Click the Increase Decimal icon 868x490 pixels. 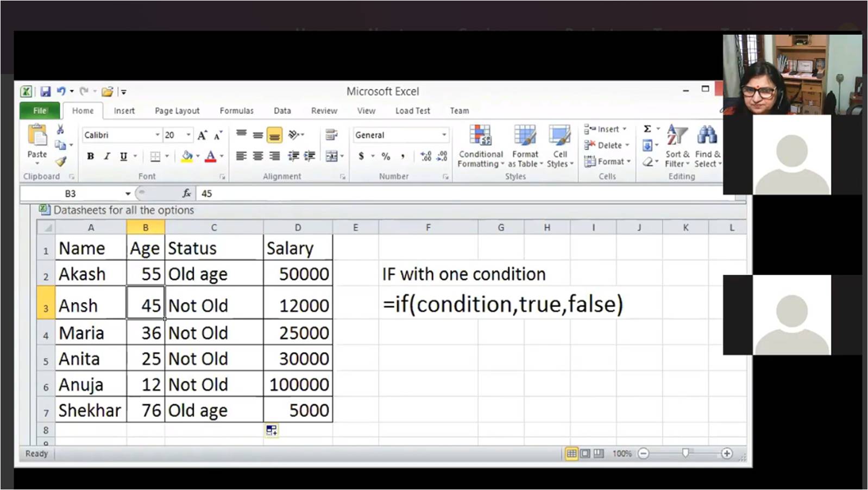click(426, 156)
